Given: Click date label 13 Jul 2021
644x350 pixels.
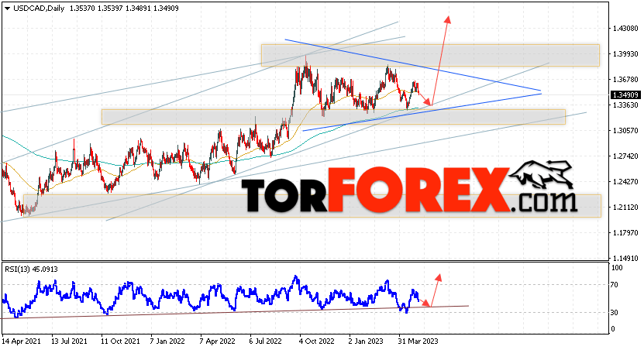Looking at the screenshot, I should pos(69,341).
